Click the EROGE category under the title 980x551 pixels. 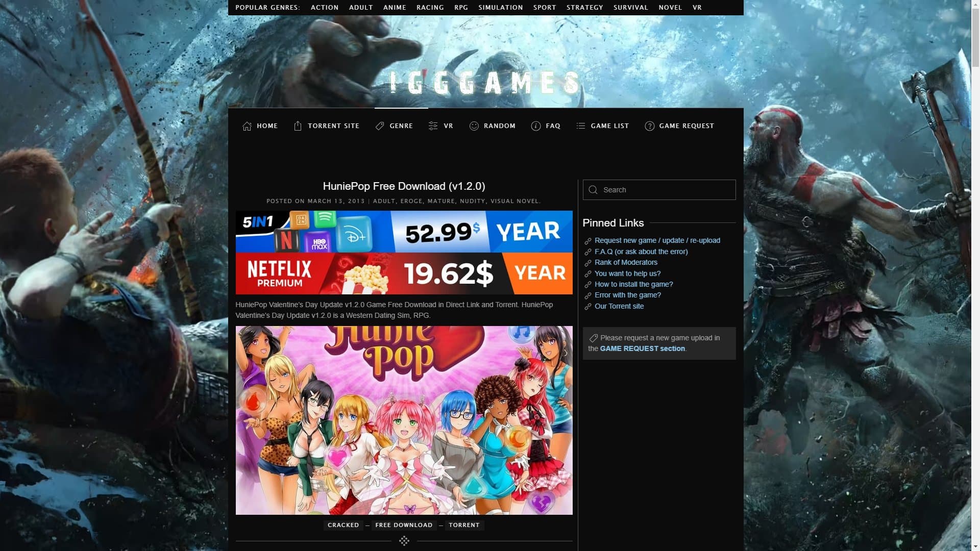(411, 201)
